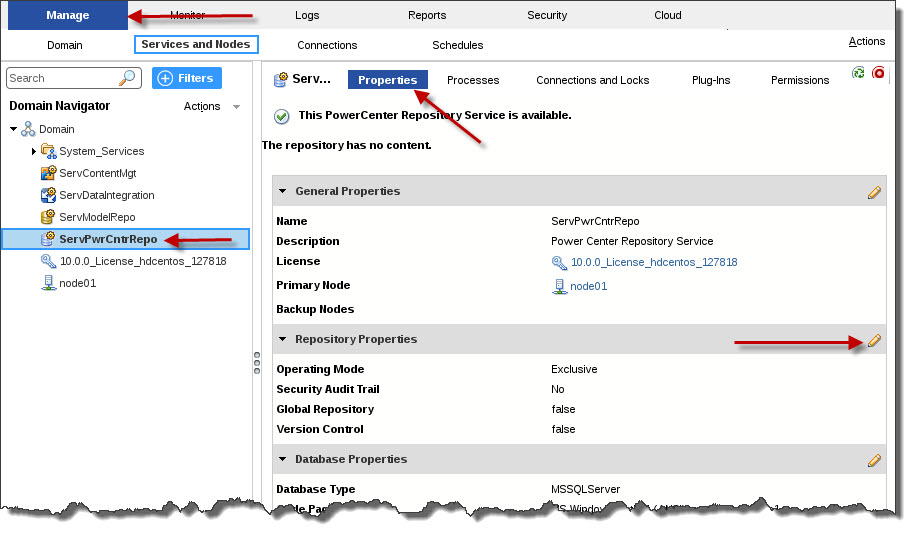Open the Plug-Ins view
Viewport: 912px width, 541px height.
tap(711, 80)
